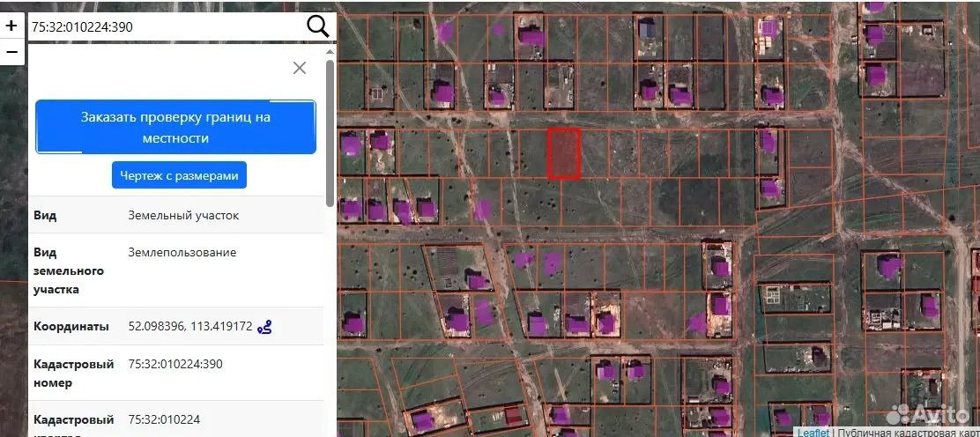The image size is (980, 437).
Task: Click the 'Кадастровый номер' row label
Action: pyautogui.click(x=74, y=374)
